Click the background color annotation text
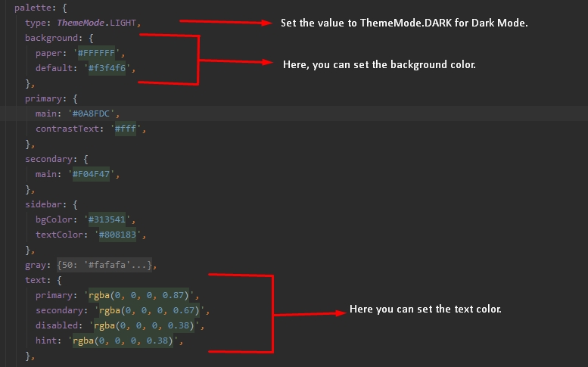Screen dimensions: 588x367 pos(379,64)
